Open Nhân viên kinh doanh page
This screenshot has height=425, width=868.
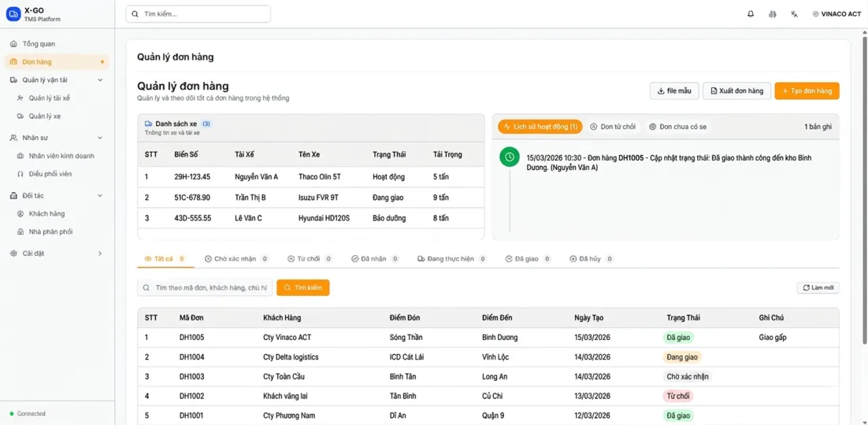click(61, 156)
